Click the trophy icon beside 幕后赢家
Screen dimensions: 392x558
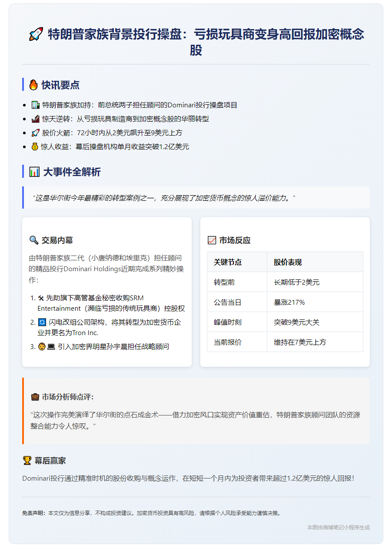(27, 461)
